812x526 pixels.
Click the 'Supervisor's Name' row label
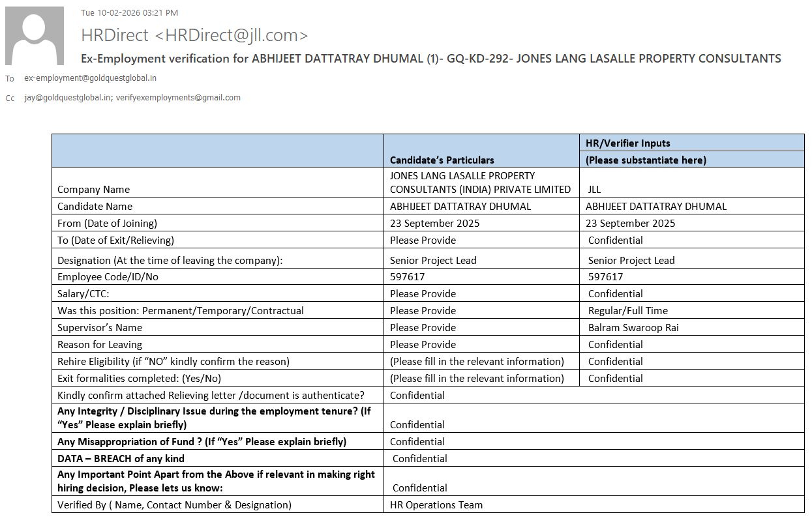coord(100,328)
